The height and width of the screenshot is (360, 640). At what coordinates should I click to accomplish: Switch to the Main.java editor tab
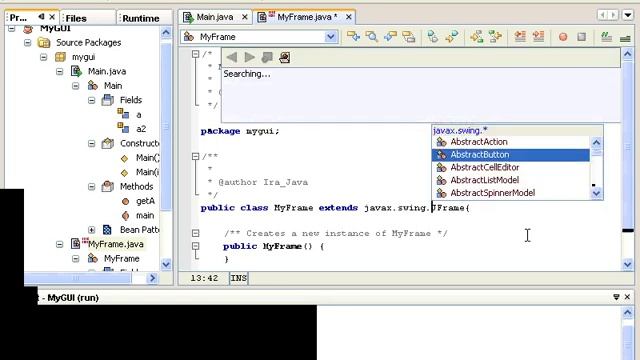(214, 17)
